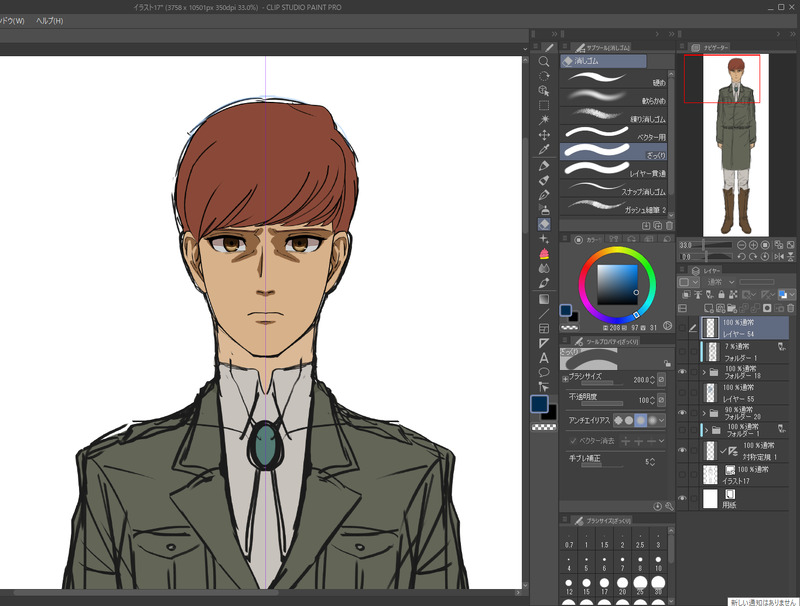
Task: Click the main drawing color swatch
Action: [539, 403]
